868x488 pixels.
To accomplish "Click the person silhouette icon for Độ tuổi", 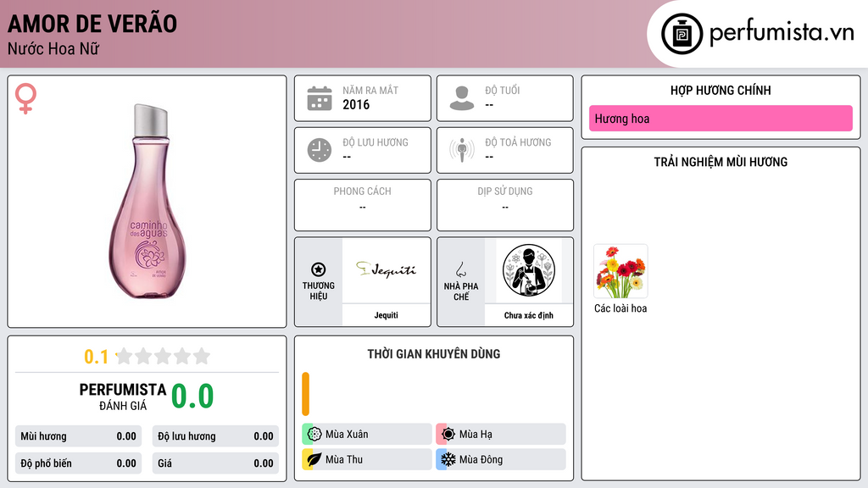I will [x=462, y=98].
